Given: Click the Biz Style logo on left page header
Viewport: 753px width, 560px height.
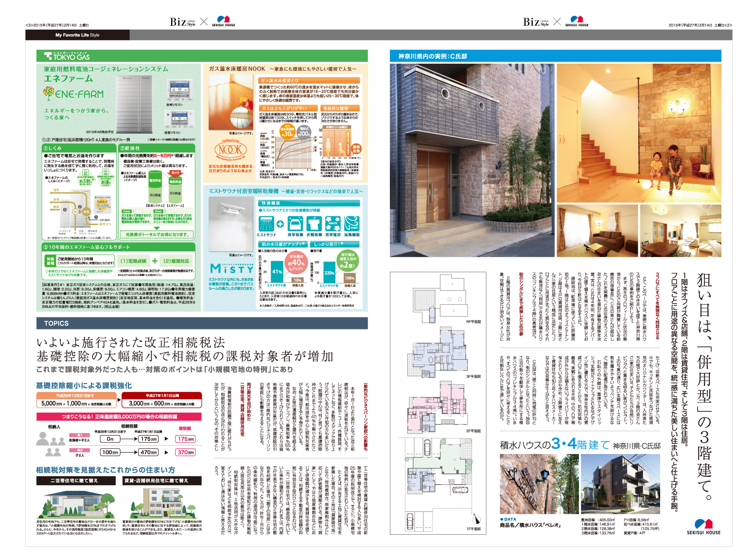Looking at the screenshot, I should tap(183, 21).
